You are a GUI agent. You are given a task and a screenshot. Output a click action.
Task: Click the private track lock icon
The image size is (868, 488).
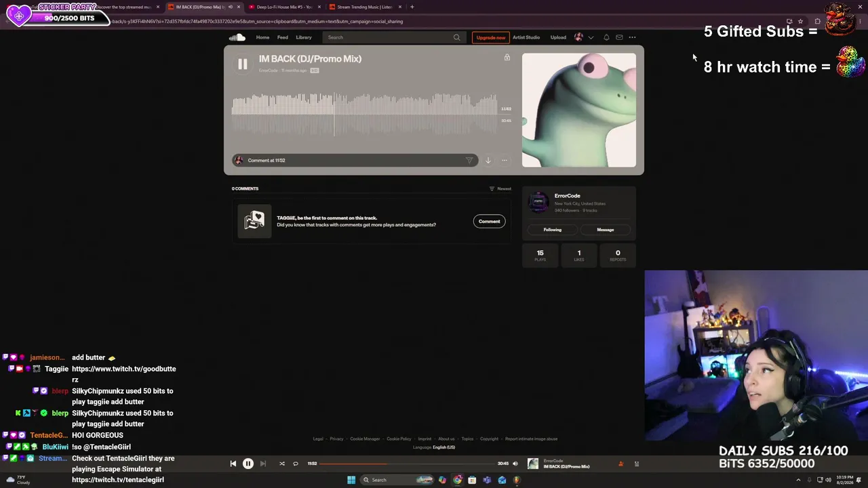[507, 58]
